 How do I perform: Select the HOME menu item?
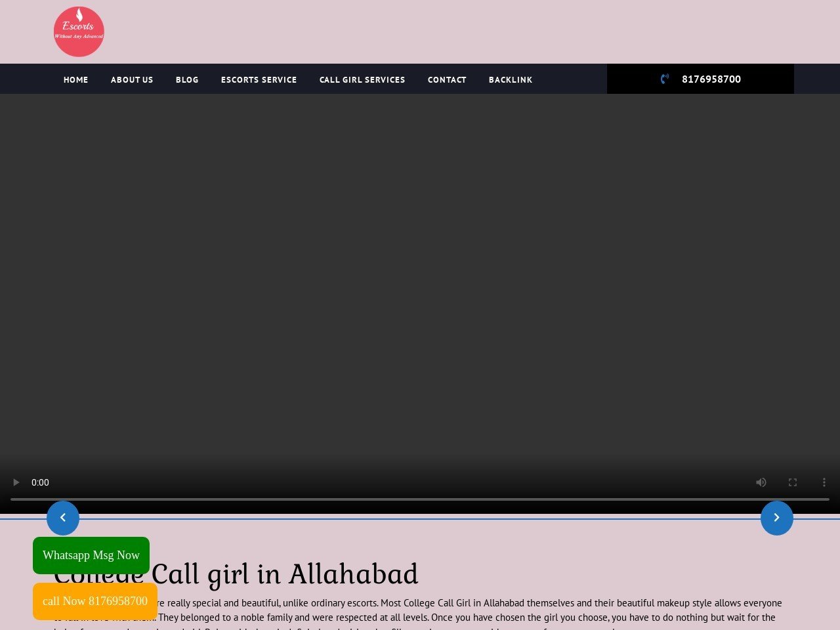click(x=75, y=79)
